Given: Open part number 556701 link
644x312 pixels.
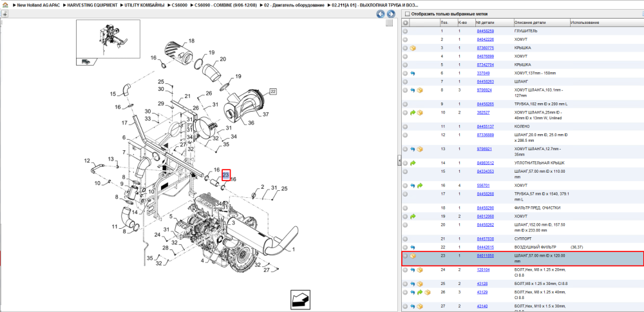Looking at the screenshot, I should [483, 186].
